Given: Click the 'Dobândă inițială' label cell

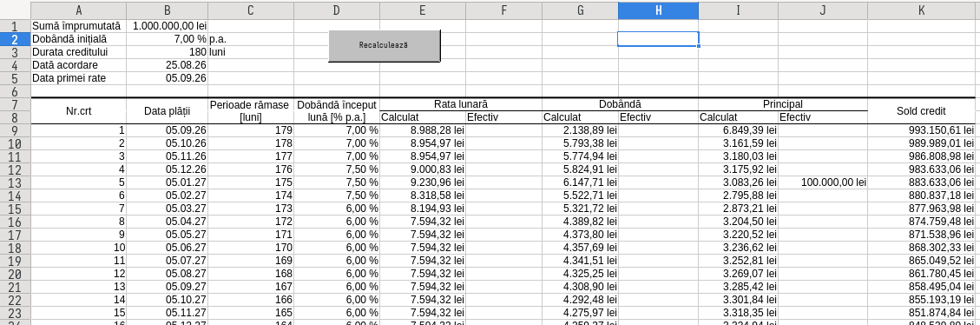Looking at the screenshot, I should click(79, 39).
